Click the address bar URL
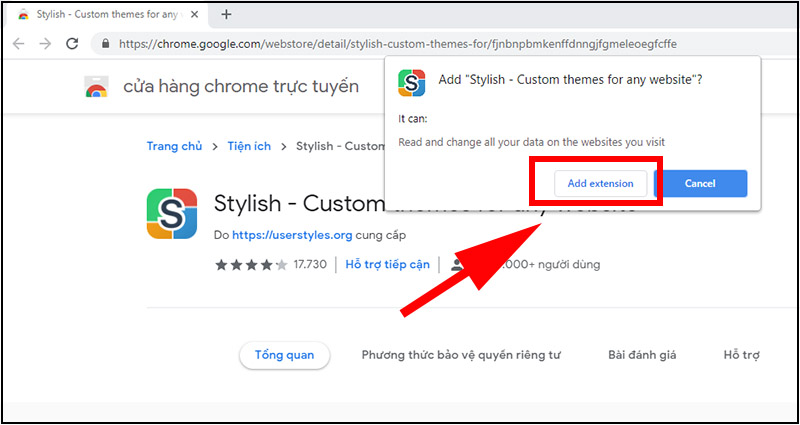 click(x=398, y=44)
